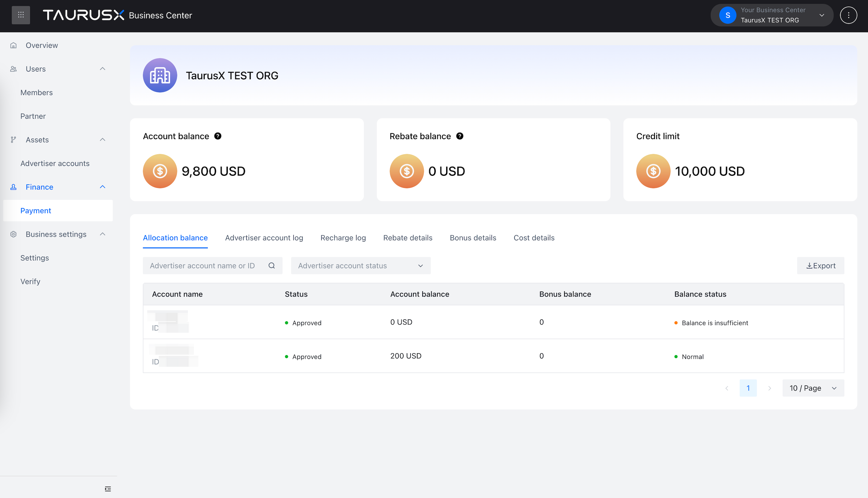The image size is (868, 498).
Task: Click the 10,000 USD credit limit value
Action: click(x=710, y=171)
